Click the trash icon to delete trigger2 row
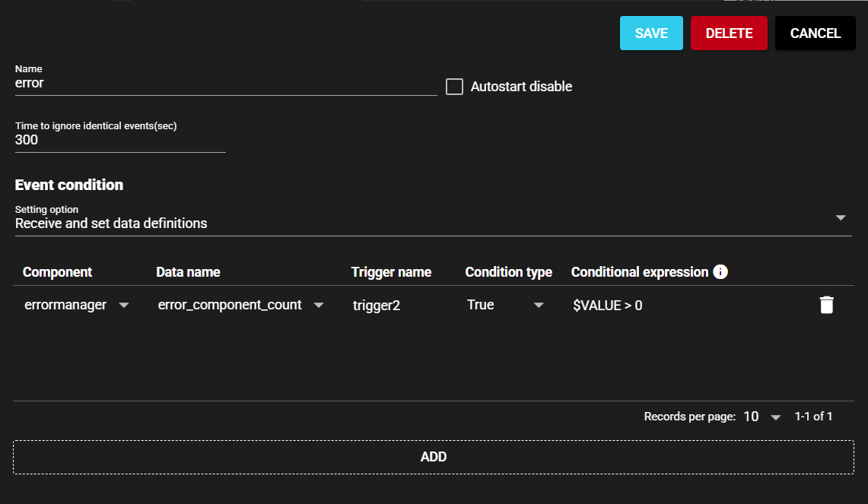Screen dimensions: 868x504 826,305
